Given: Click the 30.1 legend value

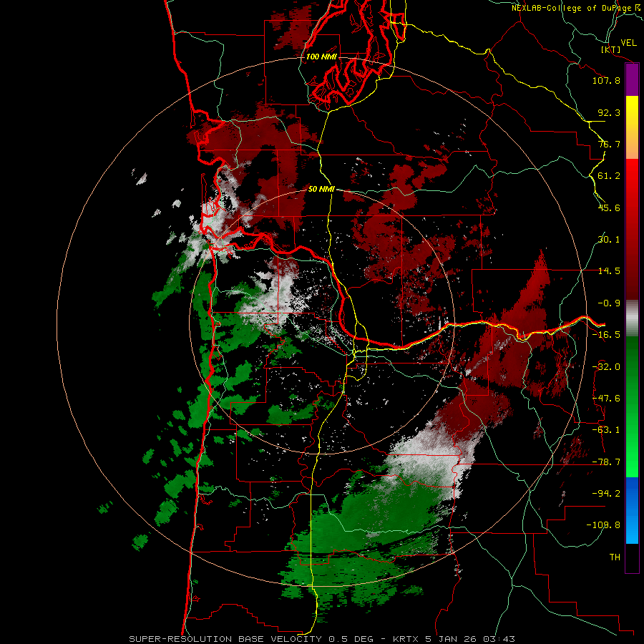Looking at the screenshot, I should [x=609, y=240].
